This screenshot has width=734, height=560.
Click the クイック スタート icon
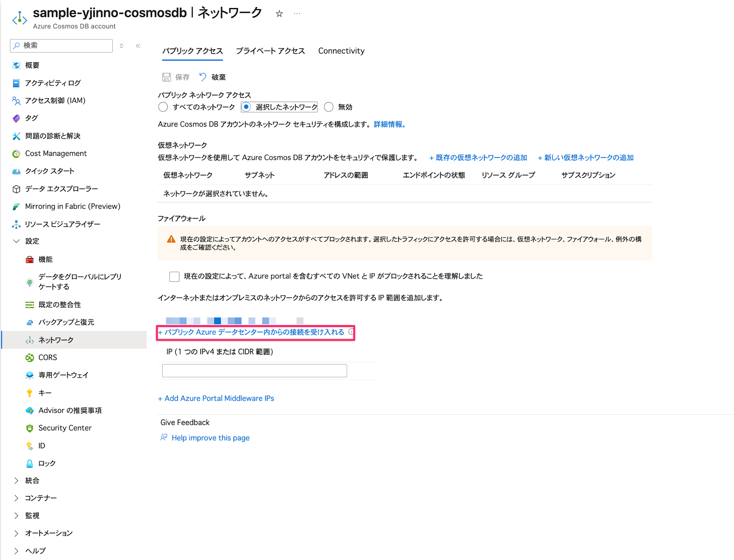tap(16, 171)
